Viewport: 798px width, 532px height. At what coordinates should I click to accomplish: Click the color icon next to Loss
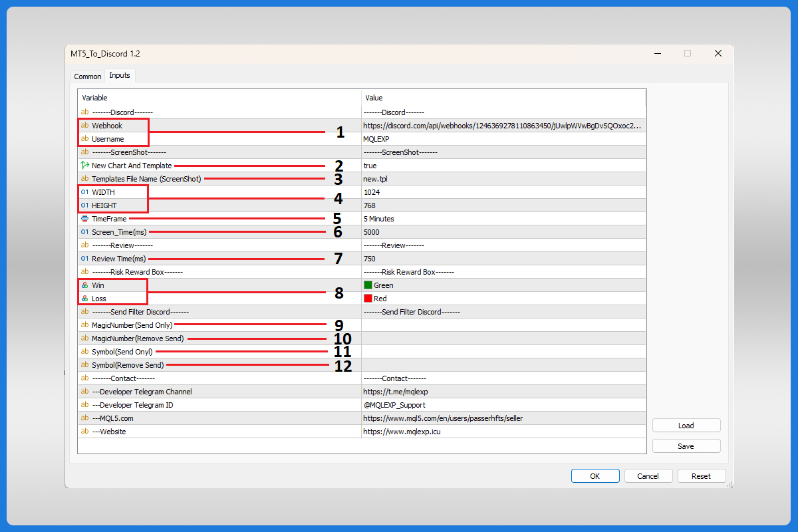[84, 299]
